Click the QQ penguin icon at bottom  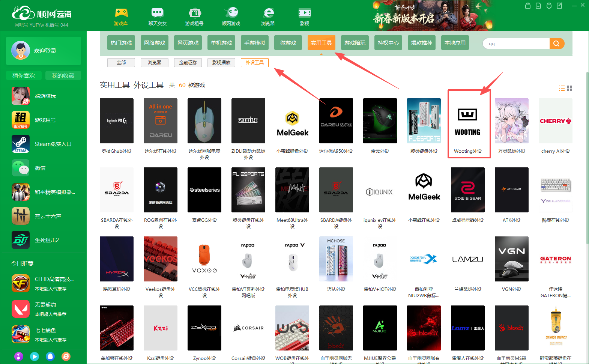coord(50,356)
